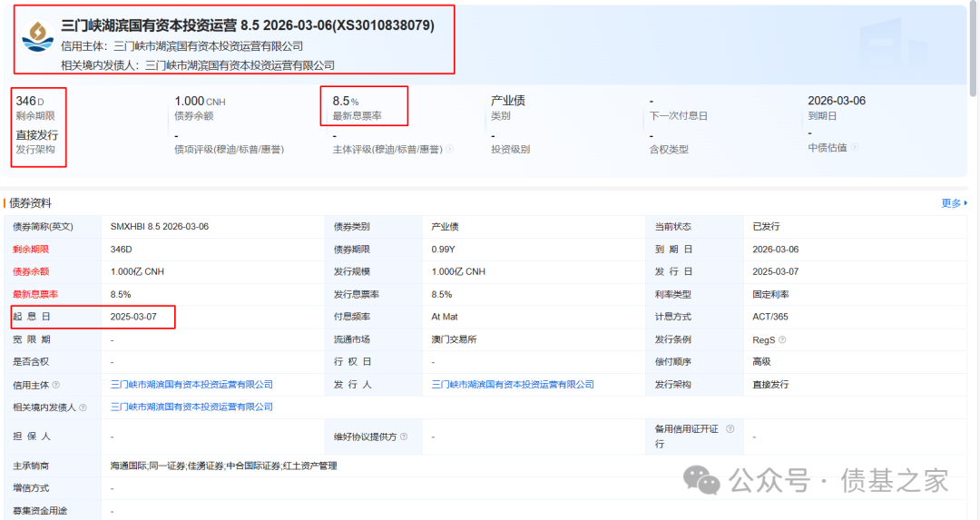Click At Mat 付息频率 value
980x520 pixels.
(x=445, y=317)
